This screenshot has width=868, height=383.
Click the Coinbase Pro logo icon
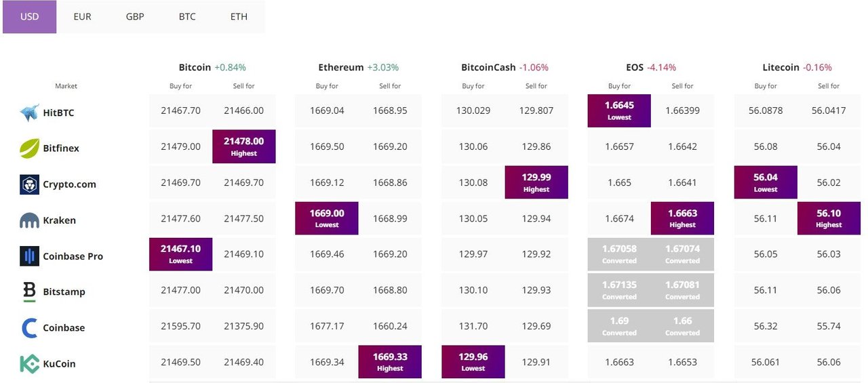[29, 256]
